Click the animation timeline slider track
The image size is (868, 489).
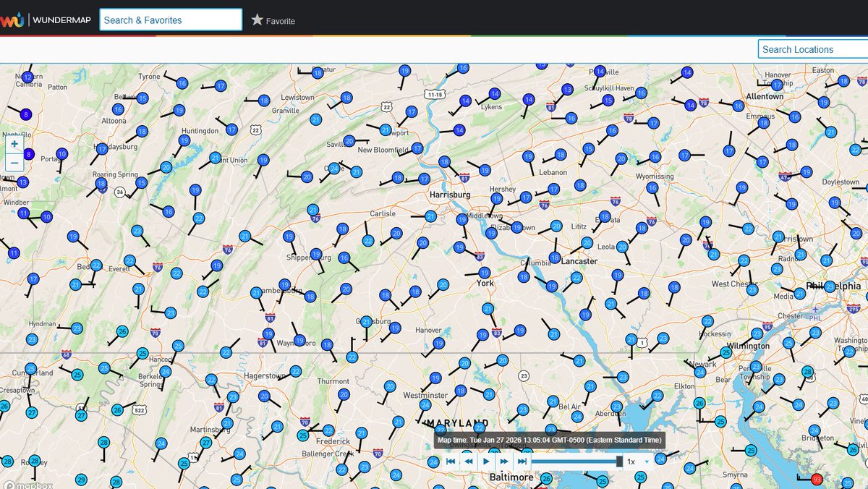[x=576, y=462]
